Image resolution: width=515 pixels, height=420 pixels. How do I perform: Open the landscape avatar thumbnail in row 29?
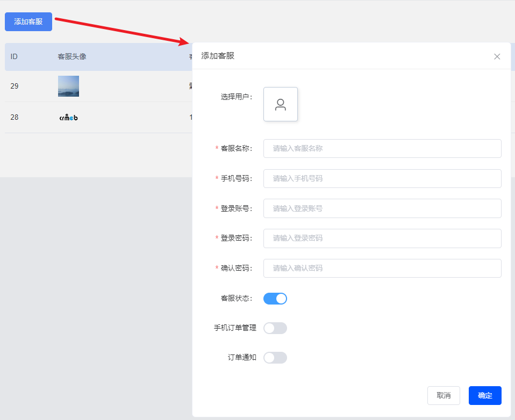(68, 86)
